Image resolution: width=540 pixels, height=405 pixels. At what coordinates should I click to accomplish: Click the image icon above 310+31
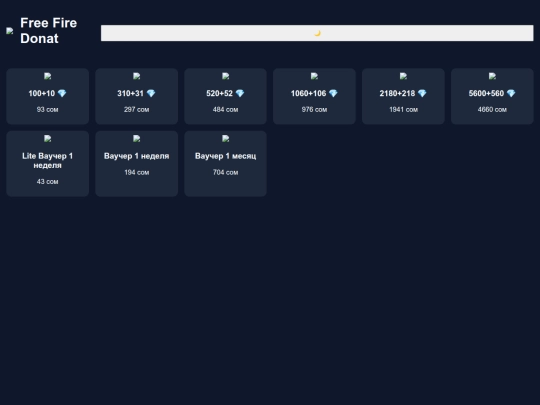coord(136,76)
